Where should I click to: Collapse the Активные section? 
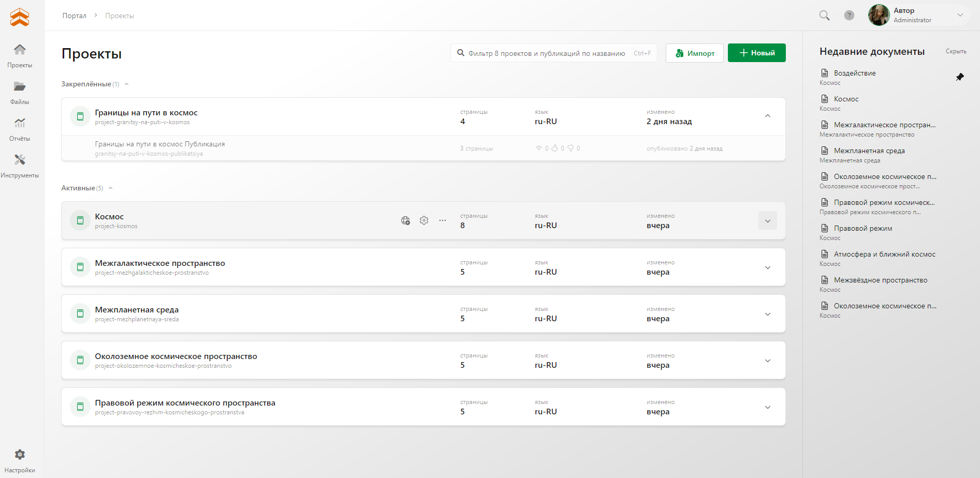point(111,188)
